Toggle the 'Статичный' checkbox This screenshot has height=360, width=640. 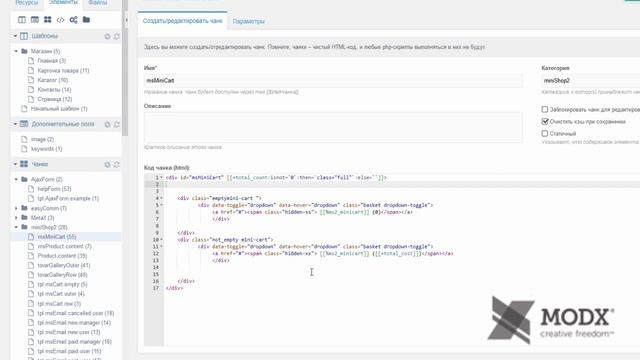[x=544, y=133]
